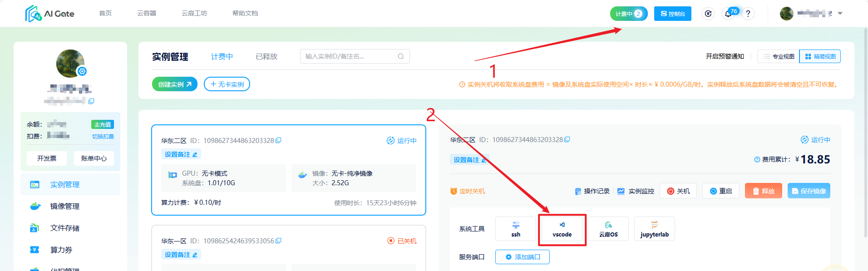The height and width of the screenshot is (271, 868).
Task: Click the 去充值 recharge button
Action: tap(103, 124)
